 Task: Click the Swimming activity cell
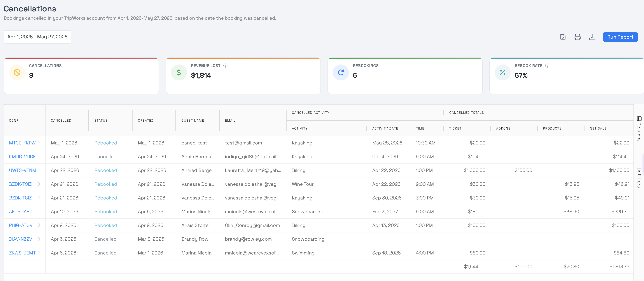(x=303, y=253)
